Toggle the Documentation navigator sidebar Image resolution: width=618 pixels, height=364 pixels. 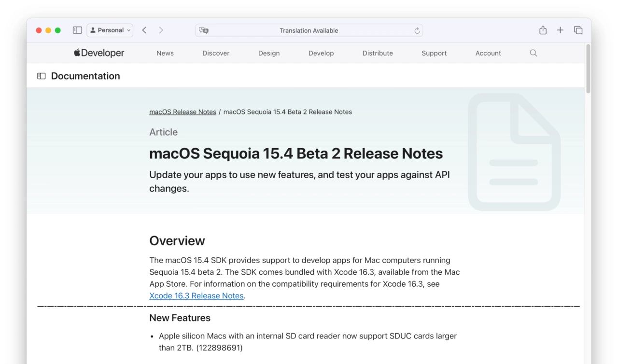[42, 76]
